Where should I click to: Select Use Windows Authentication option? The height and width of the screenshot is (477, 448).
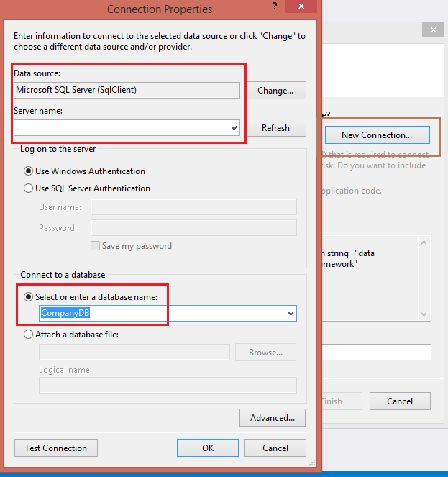pyautogui.click(x=29, y=171)
